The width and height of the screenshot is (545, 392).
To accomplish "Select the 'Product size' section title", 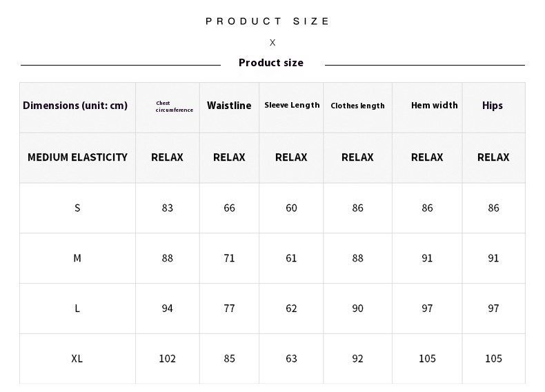I will pyautogui.click(x=271, y=63).
